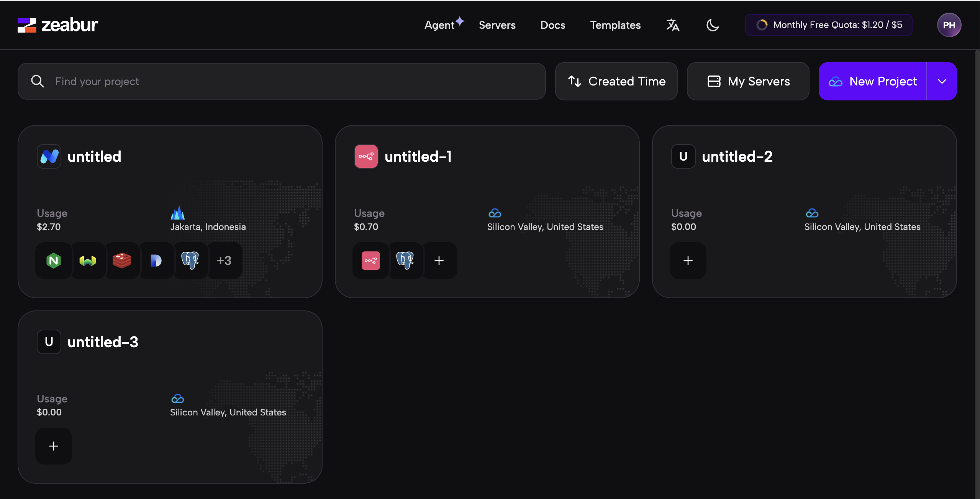The image size is (980, 499).
Task: Click the Nginx service icon in untitled project
Action: pos(54,261)
